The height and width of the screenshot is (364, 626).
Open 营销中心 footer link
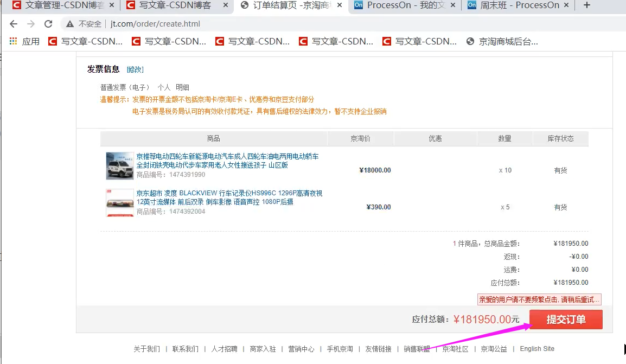(301, 349)
